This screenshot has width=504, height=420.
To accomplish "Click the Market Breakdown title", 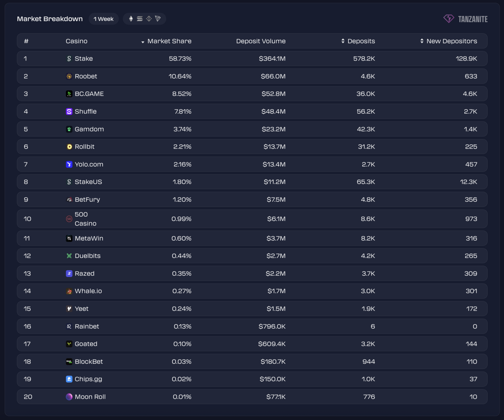I will (50, 19).
